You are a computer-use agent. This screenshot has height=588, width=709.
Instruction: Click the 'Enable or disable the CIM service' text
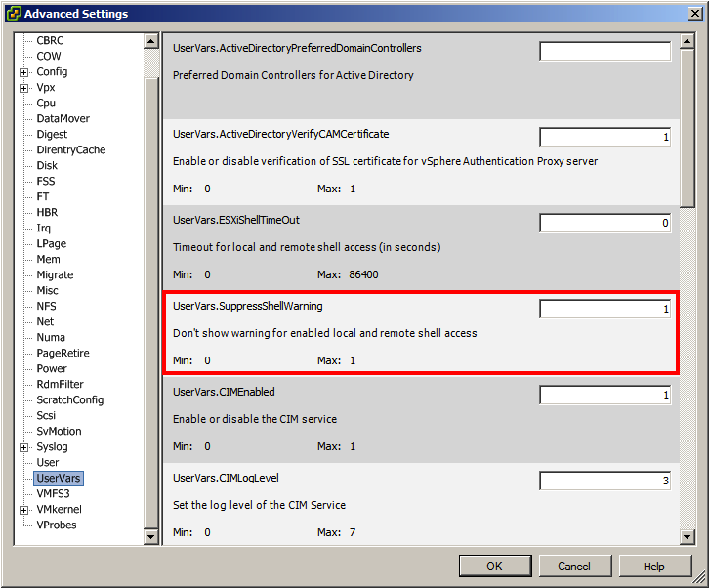tap(255, 419)
